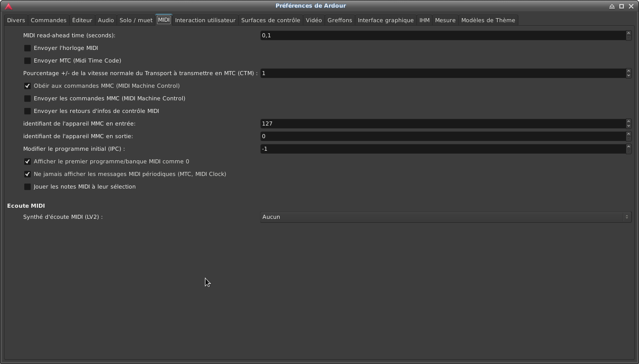The height and width of the screenshot is (364, 639).
Task: Toggle Envoyer les retours d'infos de contrôle MIDI
Action: pos(28,111)
